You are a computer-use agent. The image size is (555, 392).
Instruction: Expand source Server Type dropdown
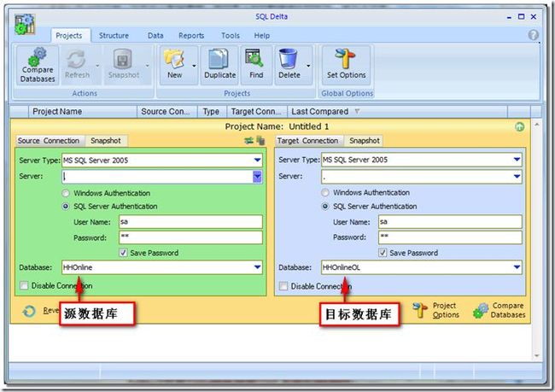(x=257, y=161)
